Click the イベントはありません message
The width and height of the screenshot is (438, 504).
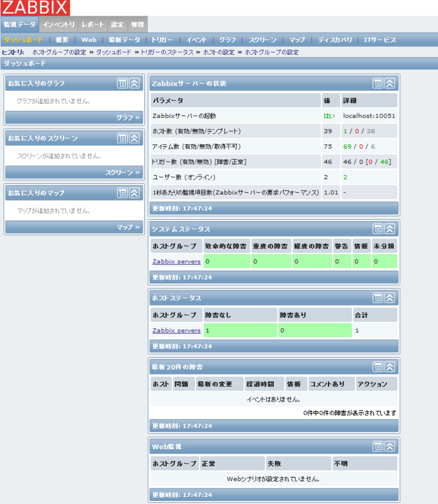[x=274, y=399]
